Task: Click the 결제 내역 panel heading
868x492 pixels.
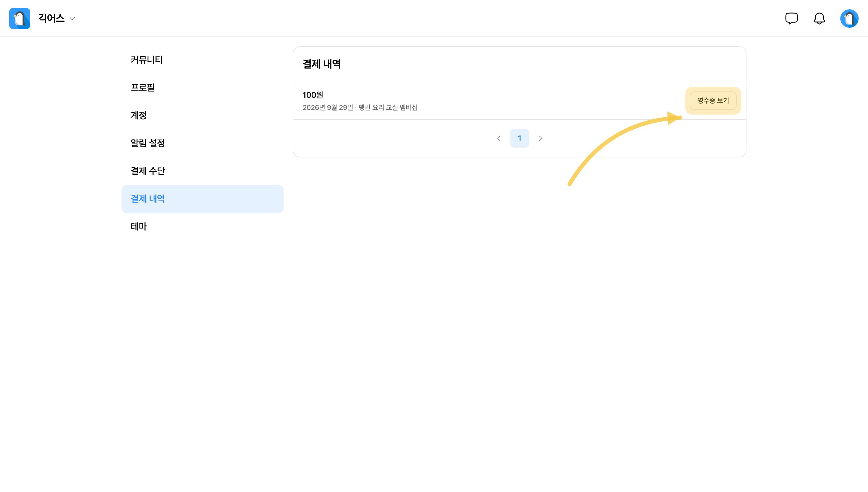Action: coord(321,64)
